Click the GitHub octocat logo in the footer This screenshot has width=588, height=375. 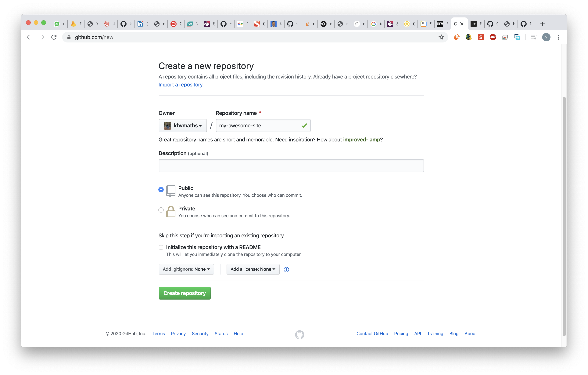pyautogui.click(x=299, y=334)
